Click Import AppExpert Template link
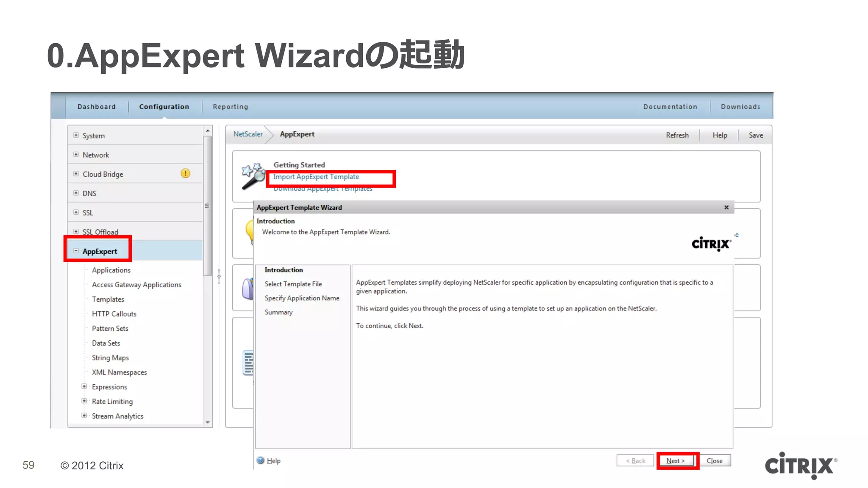 coord(316,177)
